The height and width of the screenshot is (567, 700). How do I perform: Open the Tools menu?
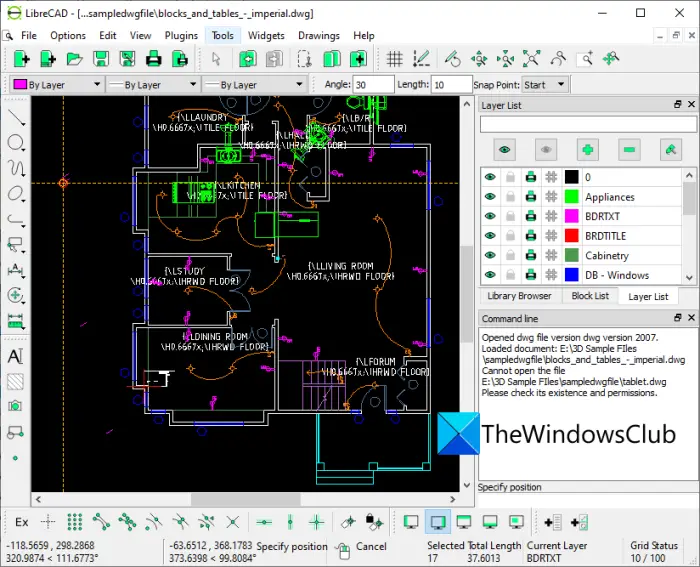[x=222, y=36]
